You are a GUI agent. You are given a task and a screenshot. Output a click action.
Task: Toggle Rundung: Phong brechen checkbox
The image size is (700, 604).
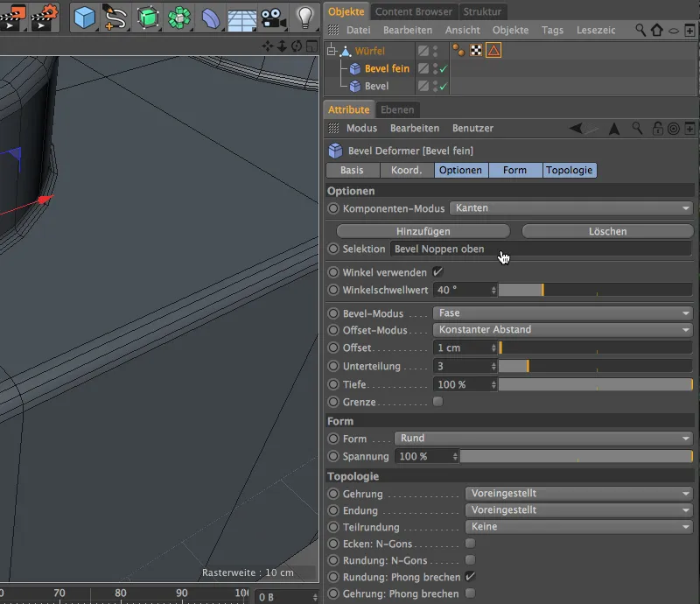(470, 576)
